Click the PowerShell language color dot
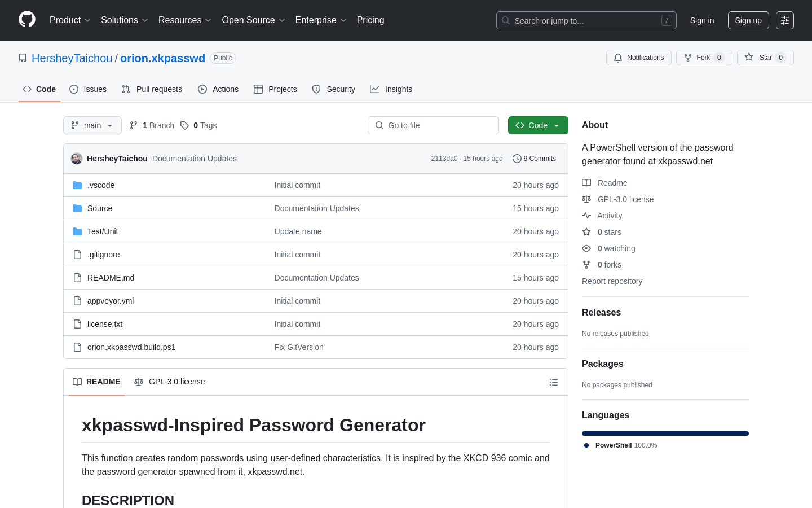This screenshot has height=508, width=812. 586,445
